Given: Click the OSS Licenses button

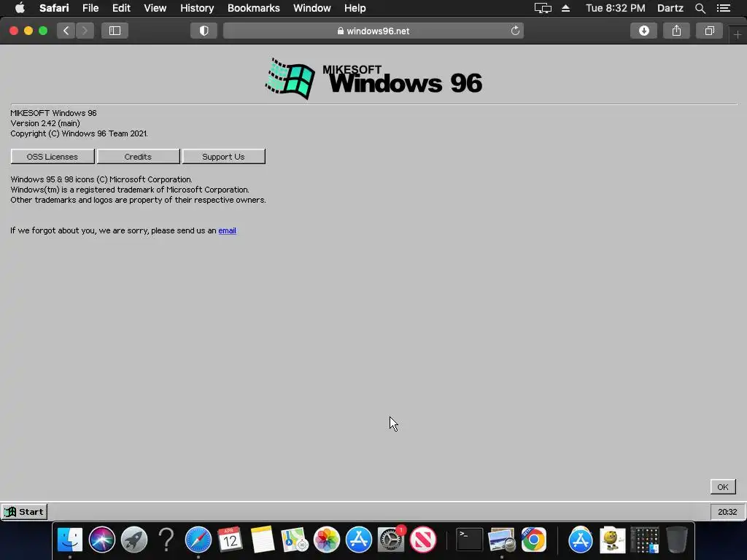Looking at the screenshot, I should click(53, 156).
